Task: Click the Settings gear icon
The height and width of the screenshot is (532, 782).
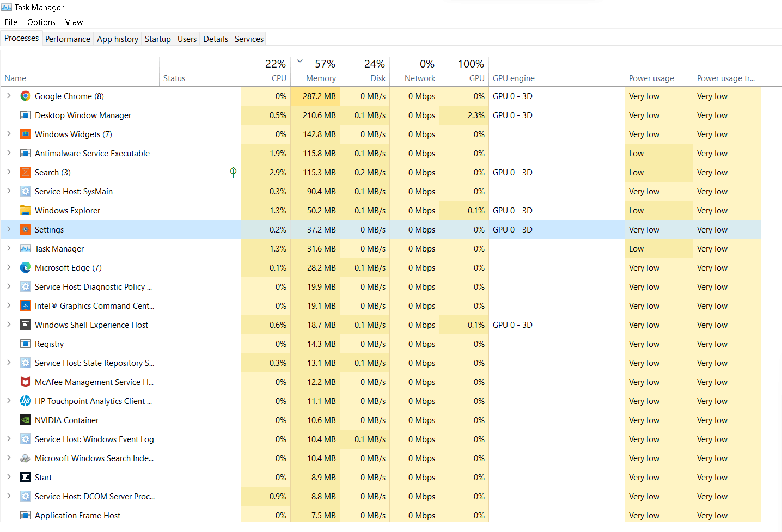Action: [x=25, y=229]
